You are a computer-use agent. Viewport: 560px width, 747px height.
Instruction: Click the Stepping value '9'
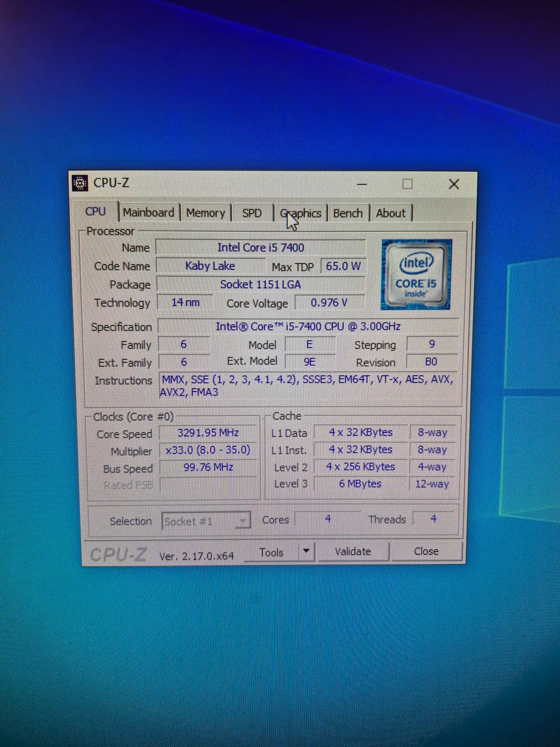pyautogui.click(x=432, y=344)
